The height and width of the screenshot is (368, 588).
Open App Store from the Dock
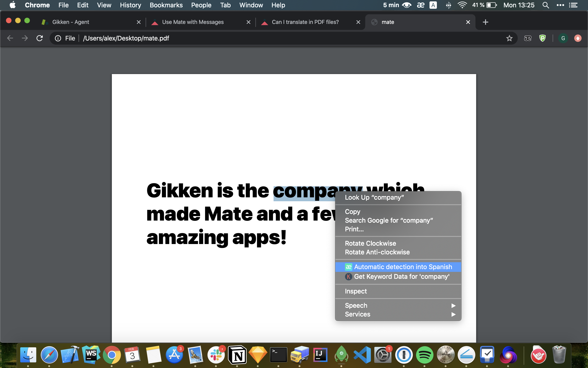pos(174,355)
